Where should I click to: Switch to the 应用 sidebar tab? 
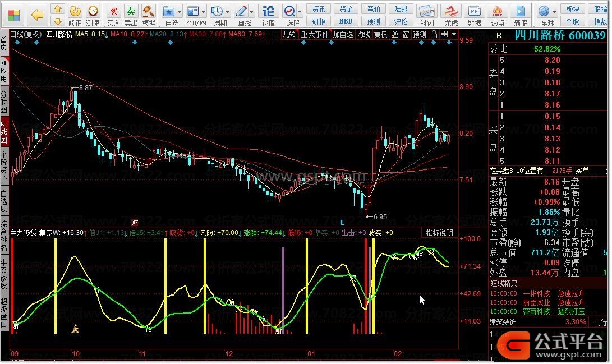coord(4,71)
